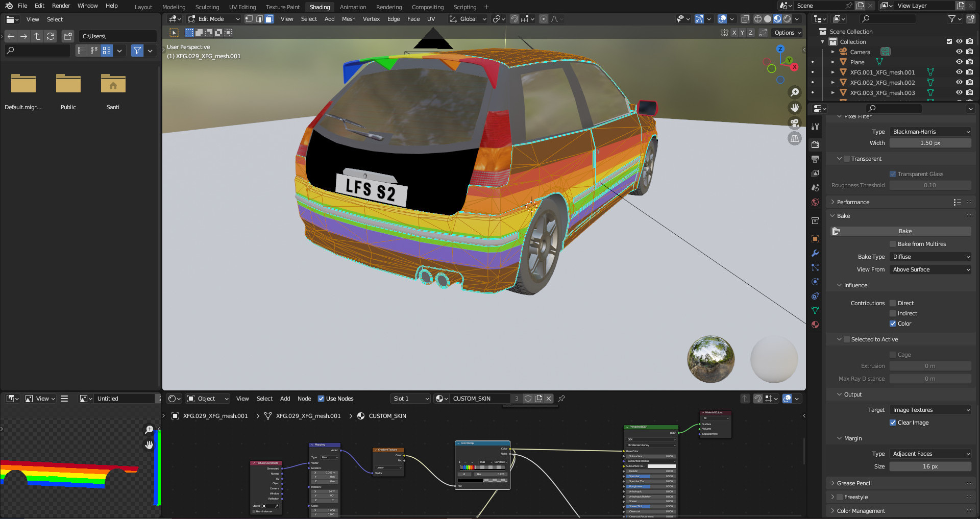Click the viewport zoom magnifier gizmo

(795, 92)
